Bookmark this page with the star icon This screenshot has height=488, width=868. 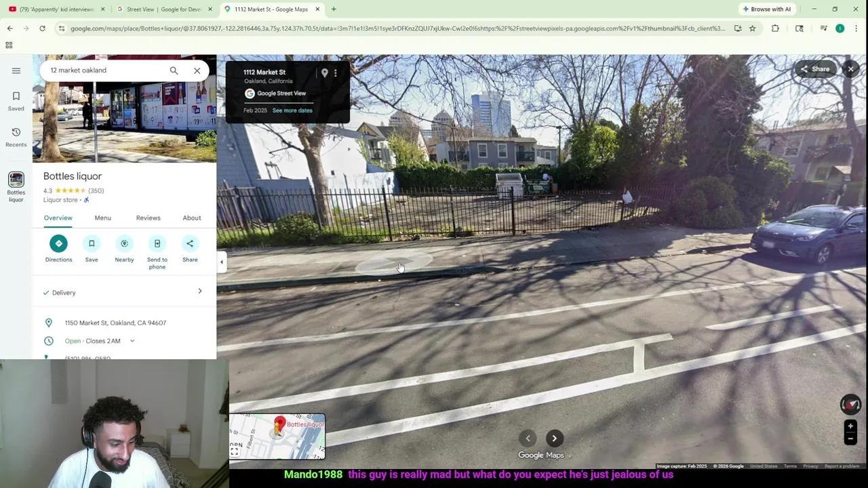752,28
